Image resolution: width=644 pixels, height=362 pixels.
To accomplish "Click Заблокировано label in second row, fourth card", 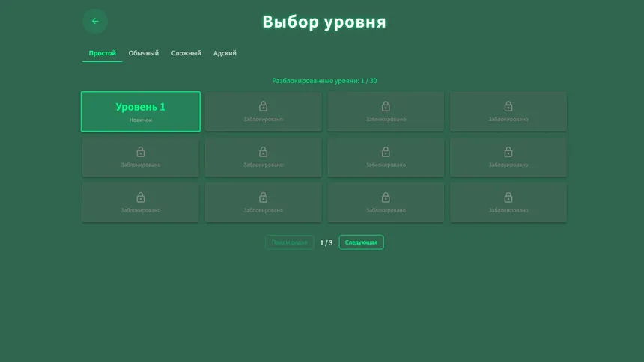I will point(508,165).
